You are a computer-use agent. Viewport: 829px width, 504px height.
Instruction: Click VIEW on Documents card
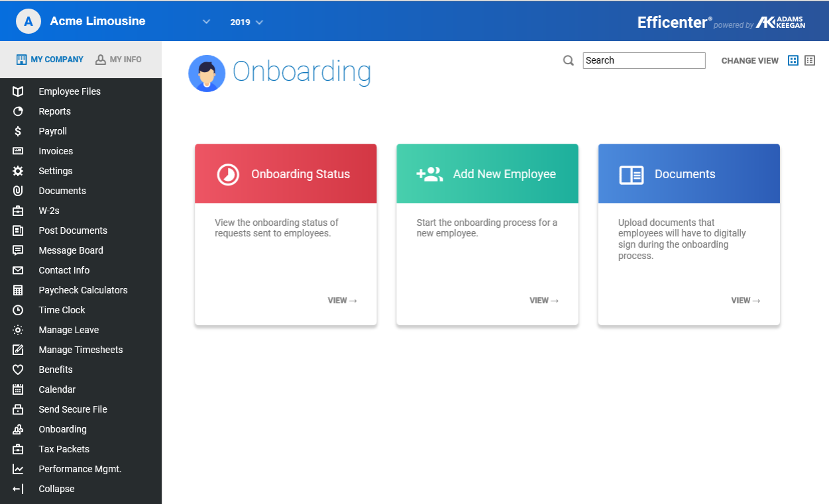coord(746,301)
